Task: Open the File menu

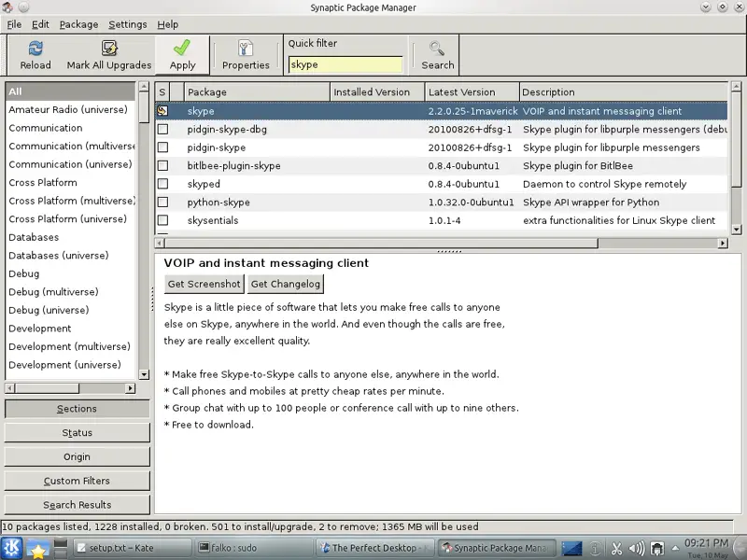Action: (14, 24)
